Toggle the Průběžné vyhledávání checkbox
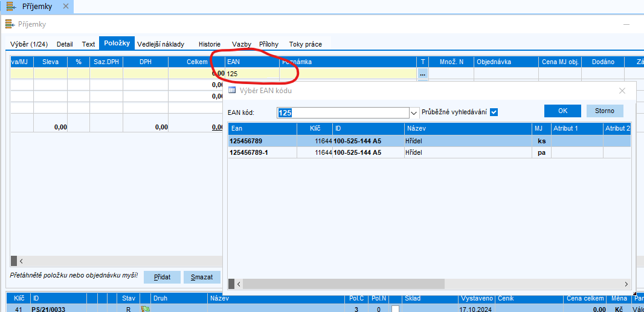This screenshot has width=644, height=312. (x=494, y=112)
